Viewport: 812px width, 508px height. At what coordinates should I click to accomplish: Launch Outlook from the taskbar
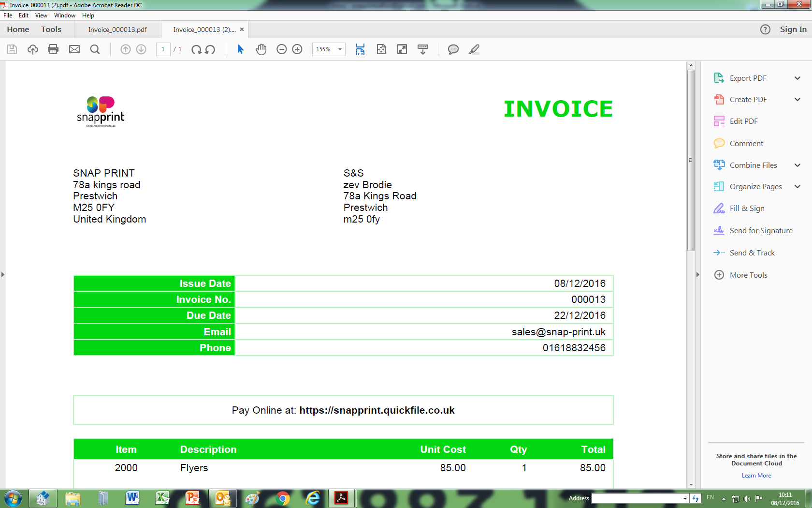click(x=222, y=498)
